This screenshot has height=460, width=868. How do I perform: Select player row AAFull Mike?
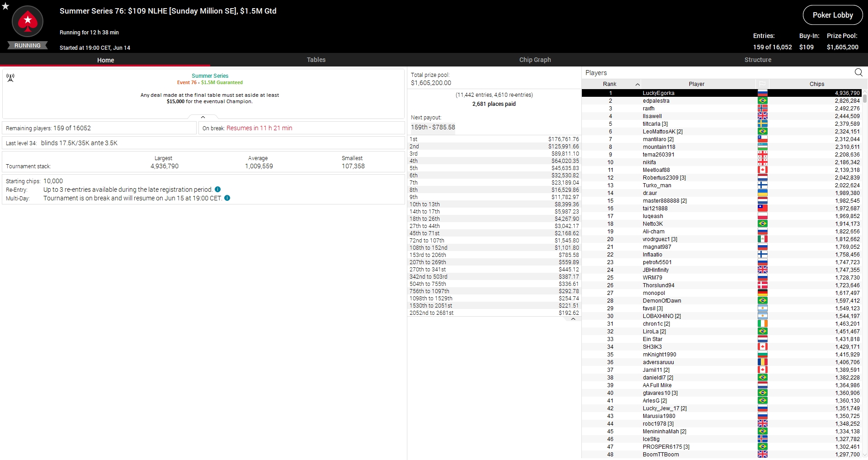(722, 385)
